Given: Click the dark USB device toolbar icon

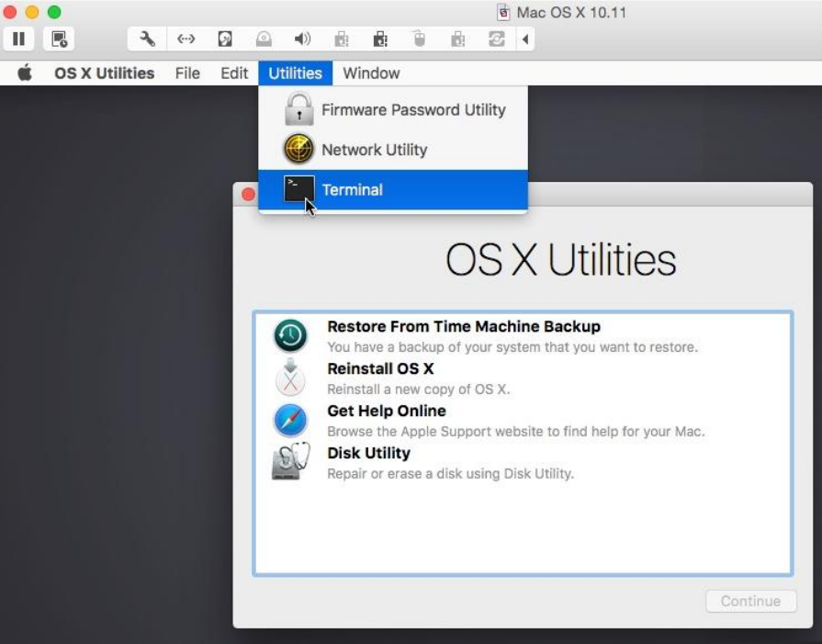Looking at the screenshot, I should click(x=380, y=40).
